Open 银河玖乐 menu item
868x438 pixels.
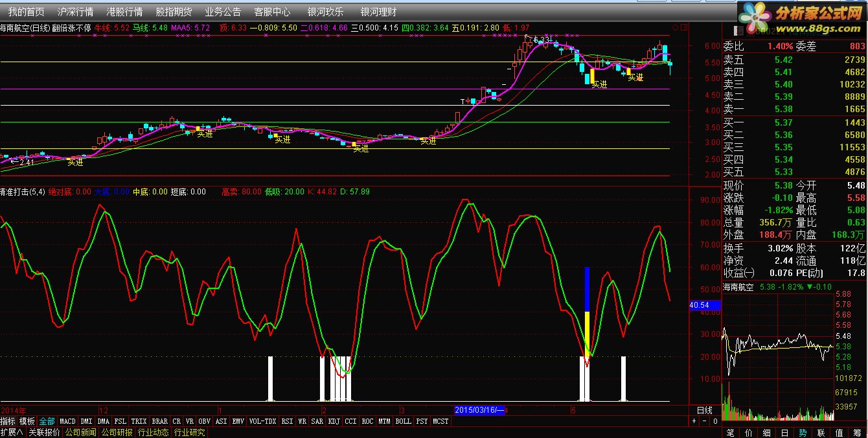(x=325, y=12)
